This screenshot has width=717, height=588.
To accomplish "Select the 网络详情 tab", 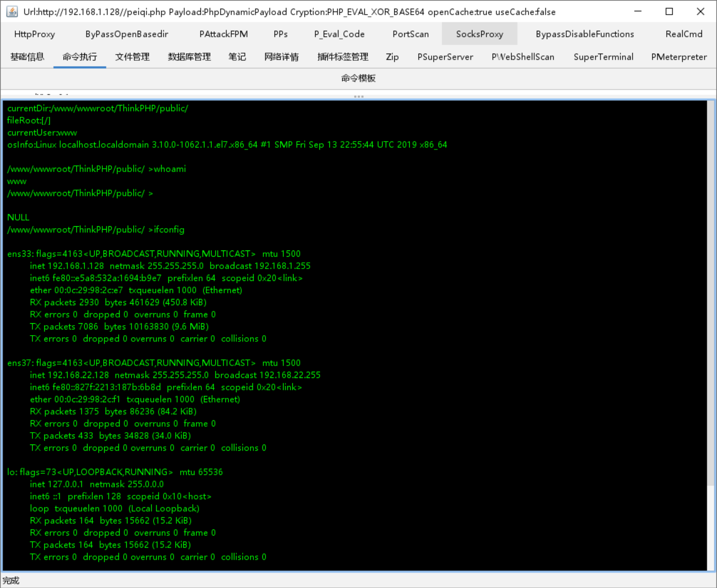I will point(281,57).
